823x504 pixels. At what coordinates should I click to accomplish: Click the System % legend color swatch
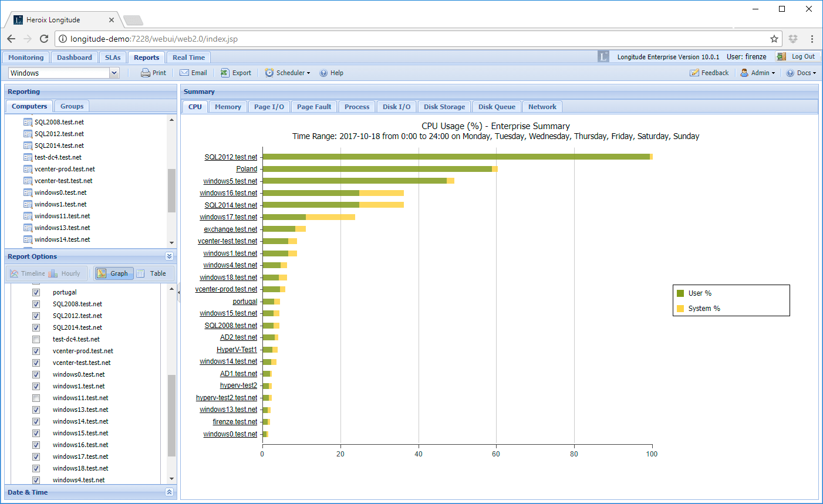(x=680, y=309)
